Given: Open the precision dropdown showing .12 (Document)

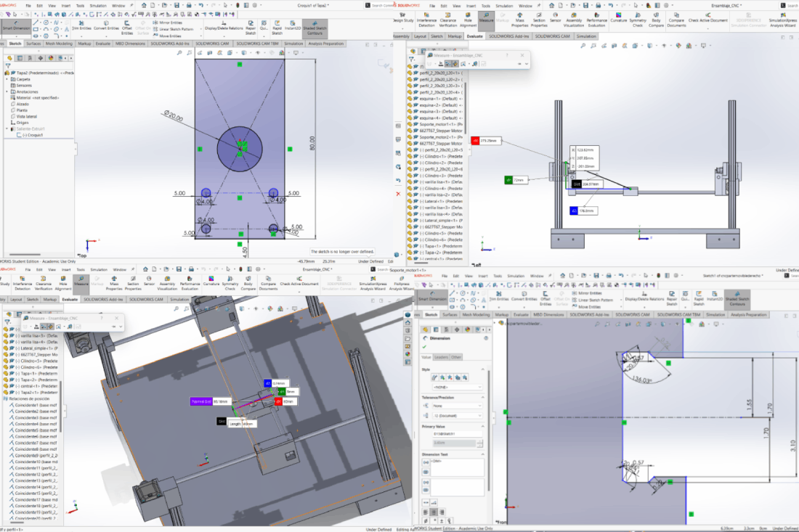Looking at the screenshot, I should tap(456, 415).
